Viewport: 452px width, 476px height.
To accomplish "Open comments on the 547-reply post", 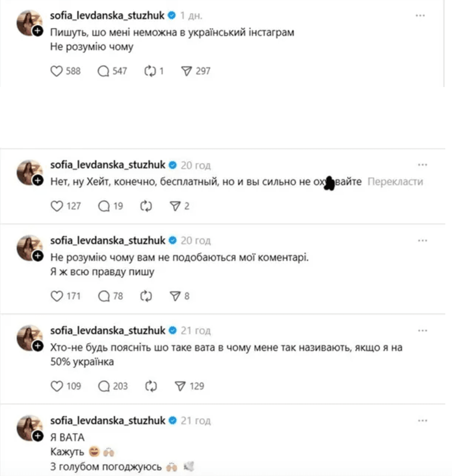I will [103, 71].
